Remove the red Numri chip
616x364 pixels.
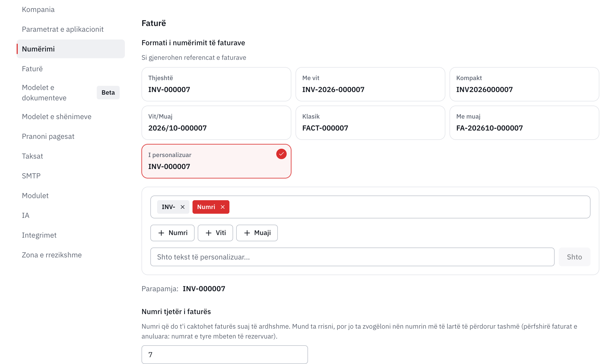[x=223, y=207]
